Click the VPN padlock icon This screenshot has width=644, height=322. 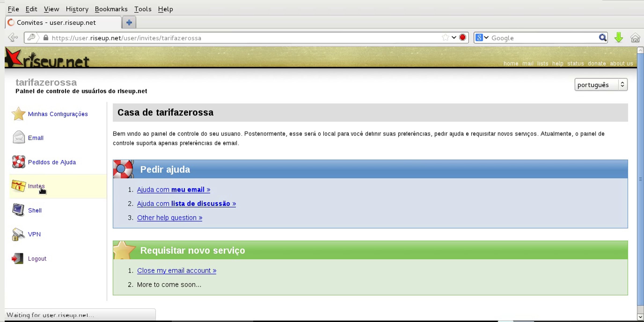pos(18,234)
